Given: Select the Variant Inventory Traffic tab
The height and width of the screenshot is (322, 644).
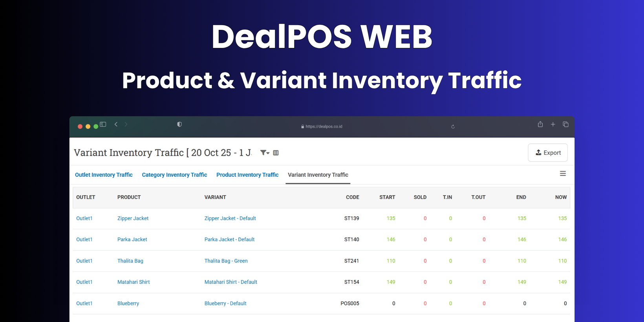Looking at the screenshot, I should 318,175.
